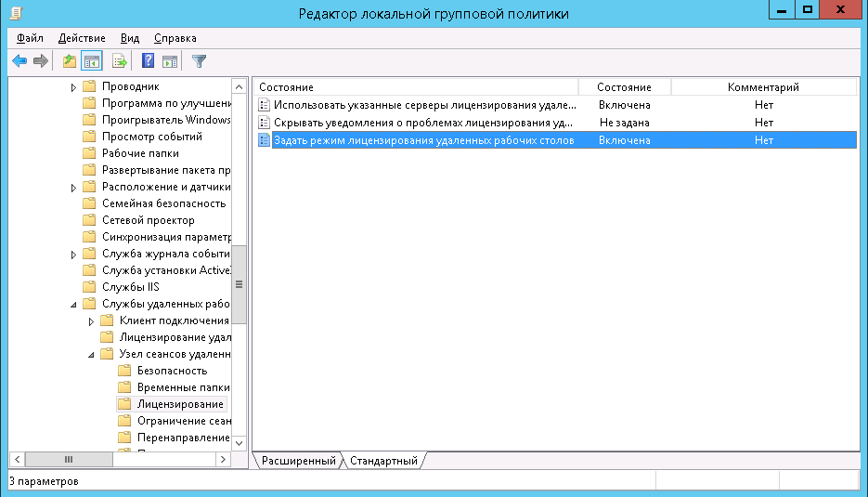Go up one level with folder icon
Screen dimensions: 868x497
pos(70,61)
